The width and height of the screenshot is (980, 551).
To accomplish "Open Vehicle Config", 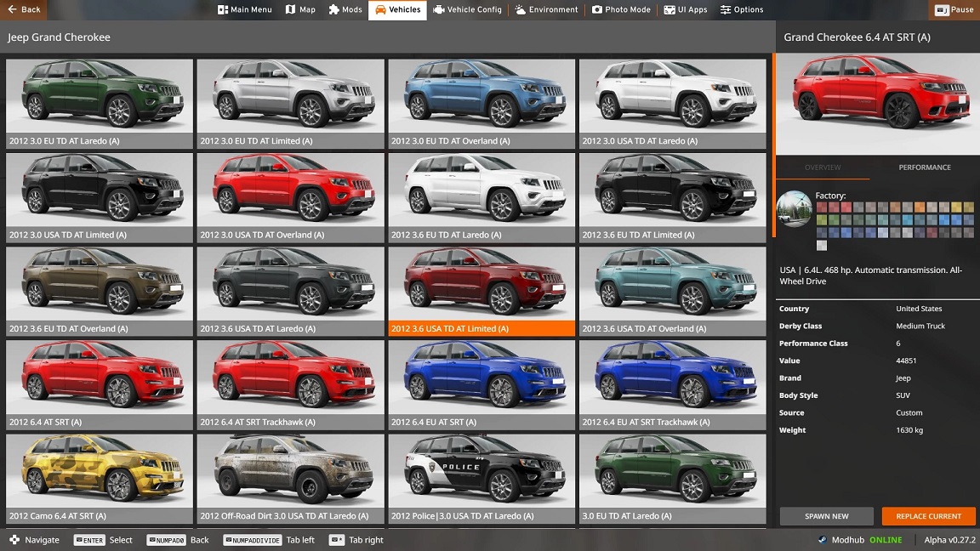I will click(x=467, y=9).
